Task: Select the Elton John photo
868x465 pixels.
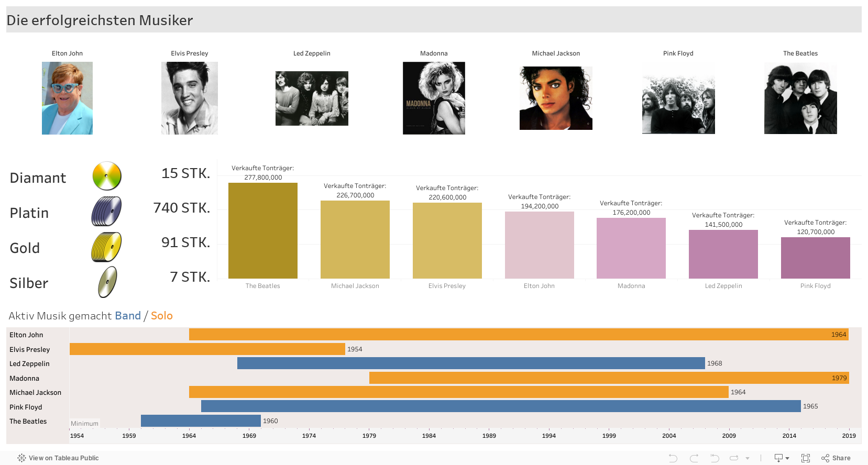Action: point(67,98)
